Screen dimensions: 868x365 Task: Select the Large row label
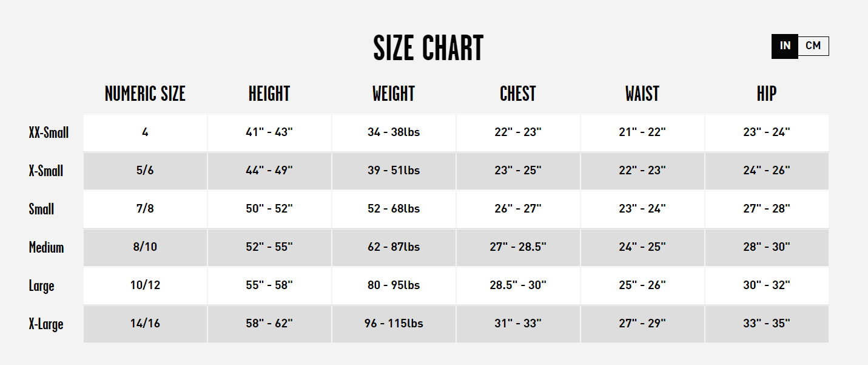tap(41, 285)
